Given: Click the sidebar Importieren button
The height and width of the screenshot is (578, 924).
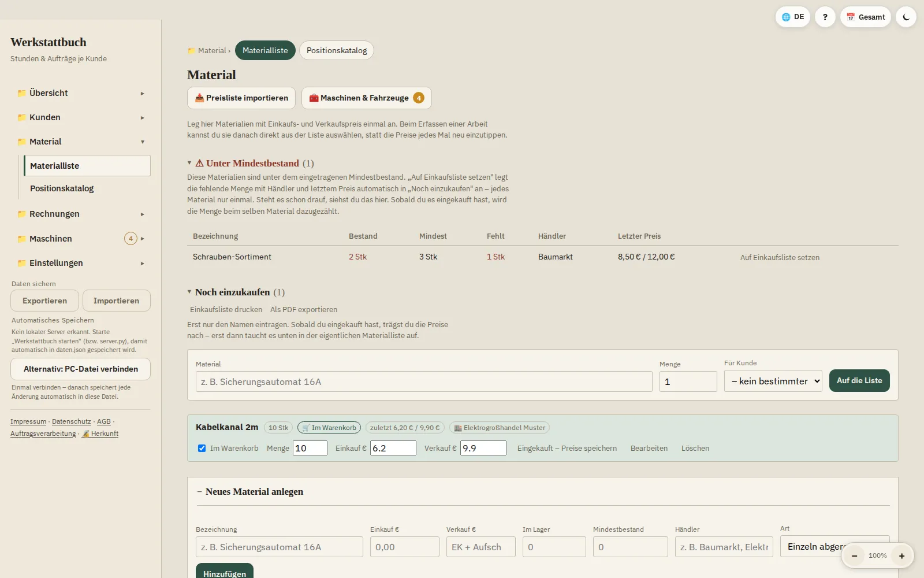Looking at the screenshot, I should 116,301.
